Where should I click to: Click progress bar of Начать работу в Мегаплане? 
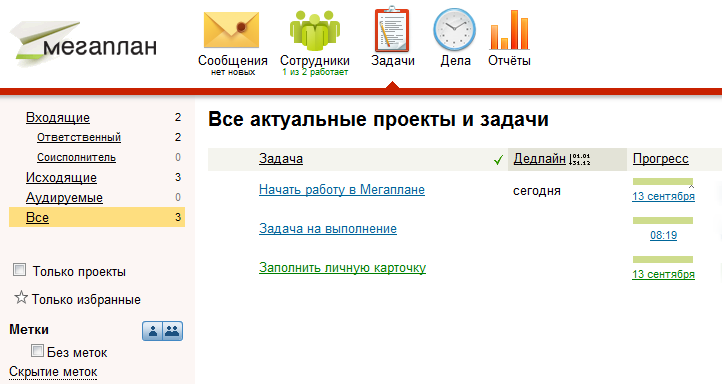coord(663,181)
